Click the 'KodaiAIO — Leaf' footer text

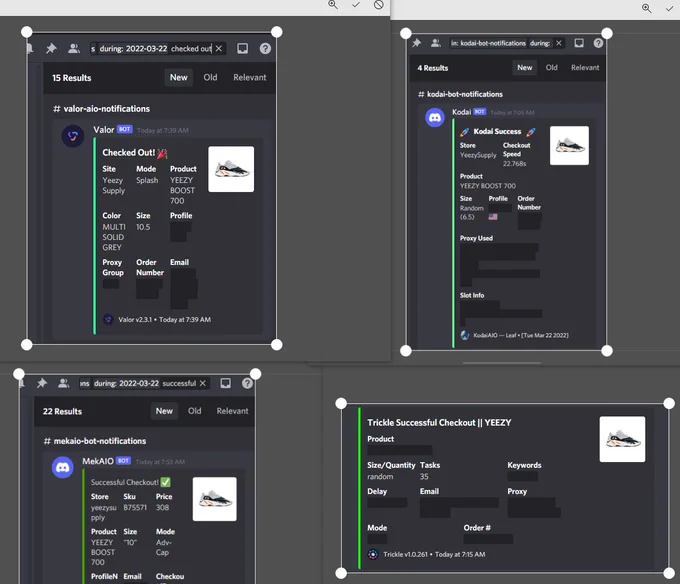(495, 335)
